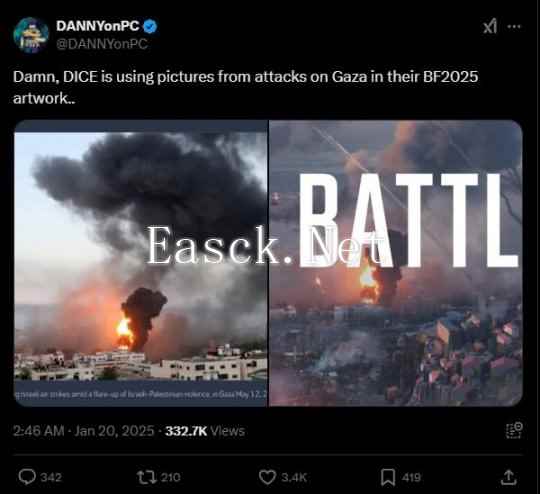Image resolution: width=540 pixels, height=494 pixels.
Task: Click the 2:46 AM Jan 20, 2025 timestamp
Action: pos(83,431)
